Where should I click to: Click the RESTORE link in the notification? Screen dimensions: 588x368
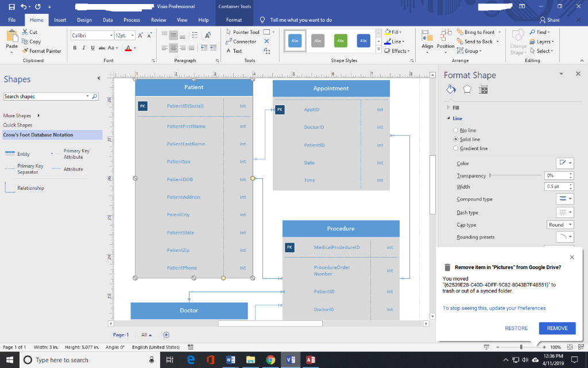pyautogui.click(x=516, y=328)
